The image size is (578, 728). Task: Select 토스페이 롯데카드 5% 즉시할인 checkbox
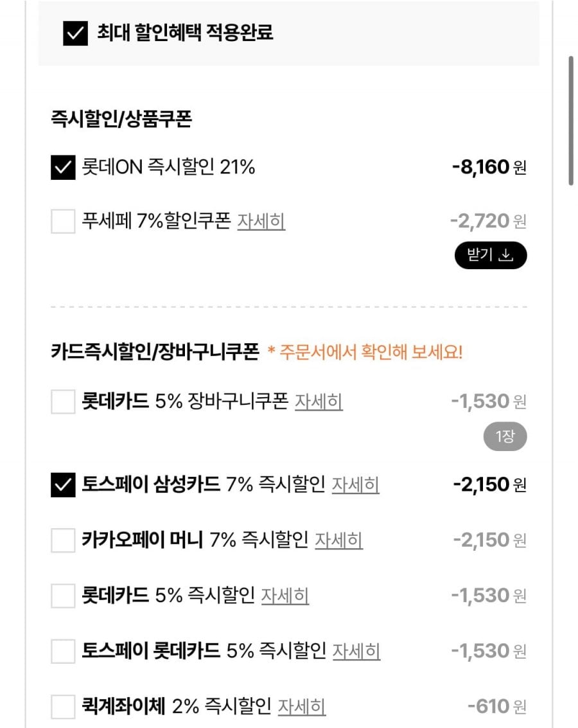coord(63,652)
